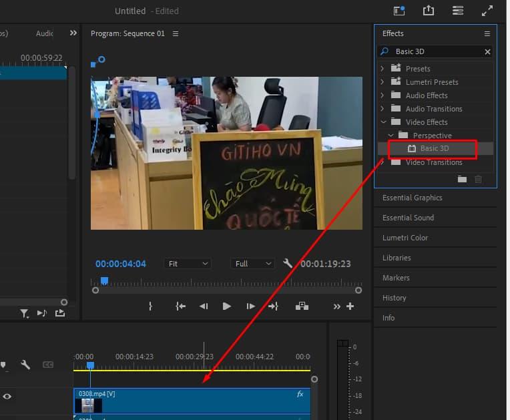Toggle the add marker icon in timeline

(x=3, y=365)
